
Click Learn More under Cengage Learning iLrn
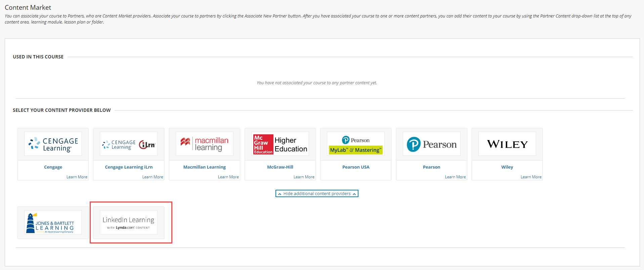click(x=153, y=177)
